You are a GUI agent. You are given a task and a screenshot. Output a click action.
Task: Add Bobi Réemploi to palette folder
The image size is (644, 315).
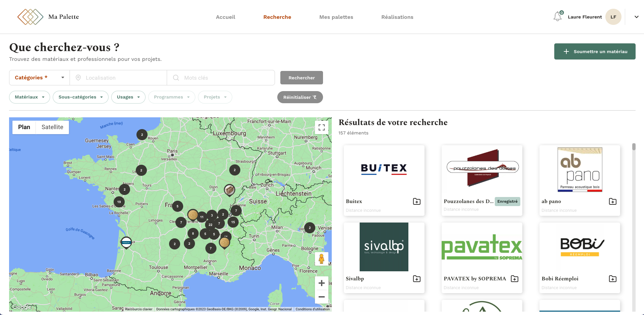[612, 279]
